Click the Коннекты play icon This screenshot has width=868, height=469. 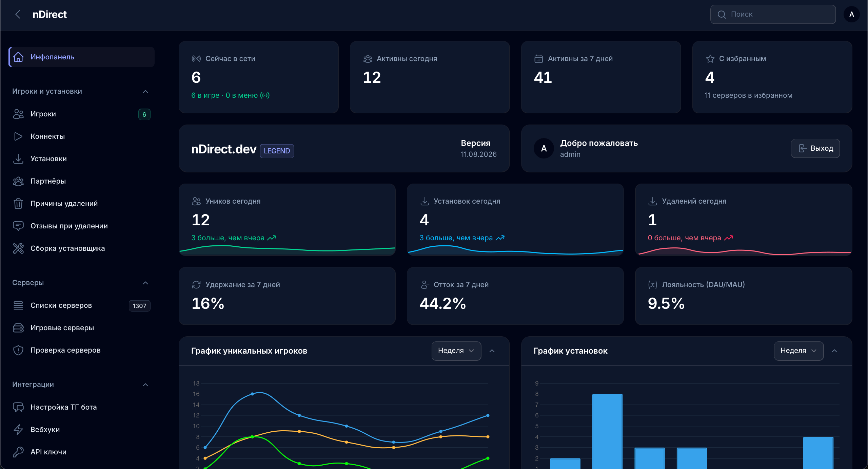[x=18, y=136]
